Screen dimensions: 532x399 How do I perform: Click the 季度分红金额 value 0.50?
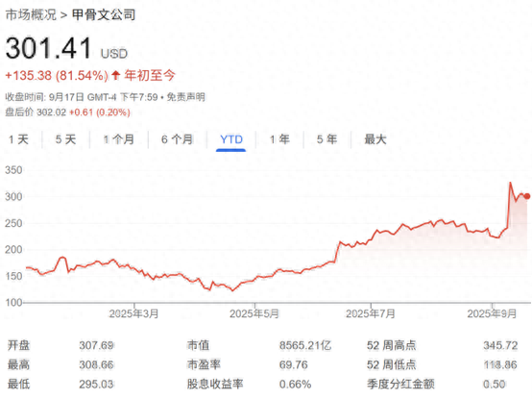pyautogui.click(x=495, y=384)
